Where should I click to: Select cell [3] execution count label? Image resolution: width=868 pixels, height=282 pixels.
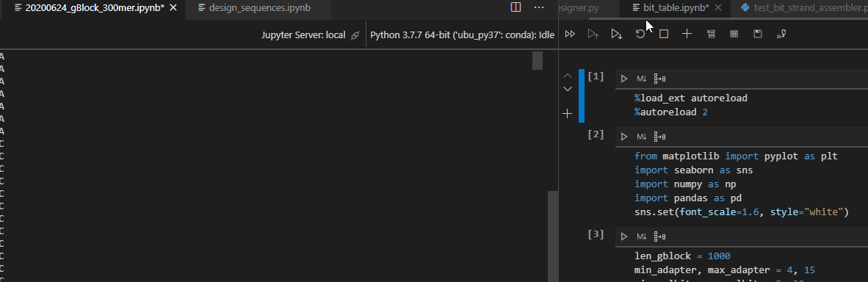[x=596, y=234]
